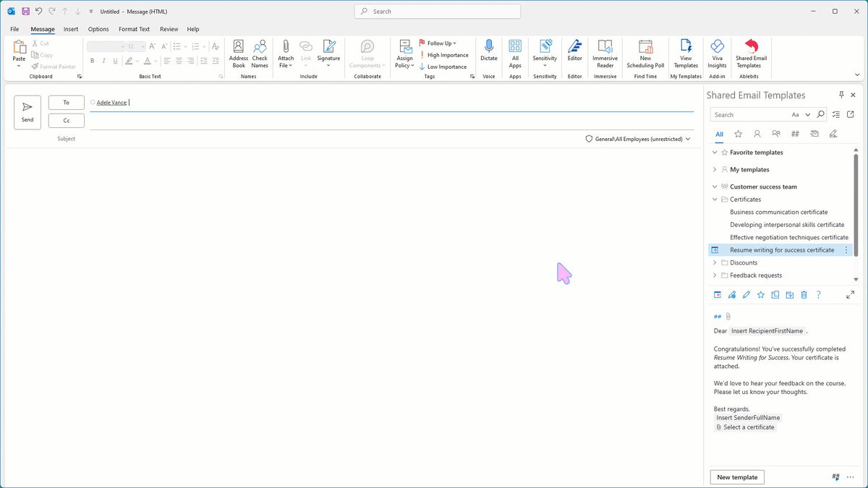Image resolution: width=868 pixels, height=488 pixels.
Task: Expand the My templates section
Action: point(715,169)
